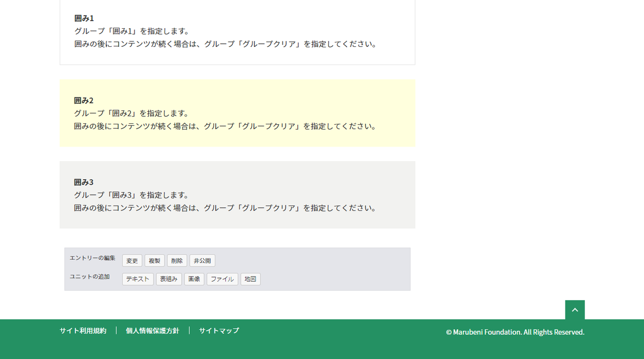Delete the entry using the 削除 button

(x=177, y=261)
